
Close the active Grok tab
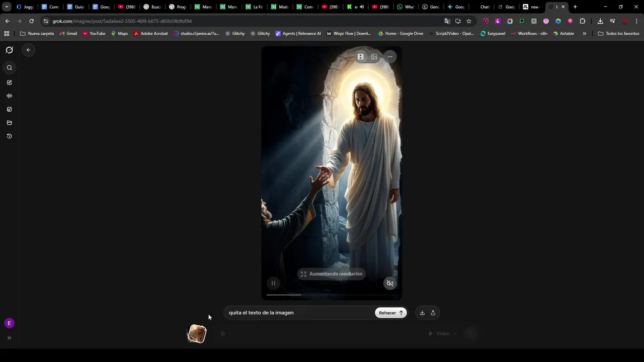click(x=563, y=7)
